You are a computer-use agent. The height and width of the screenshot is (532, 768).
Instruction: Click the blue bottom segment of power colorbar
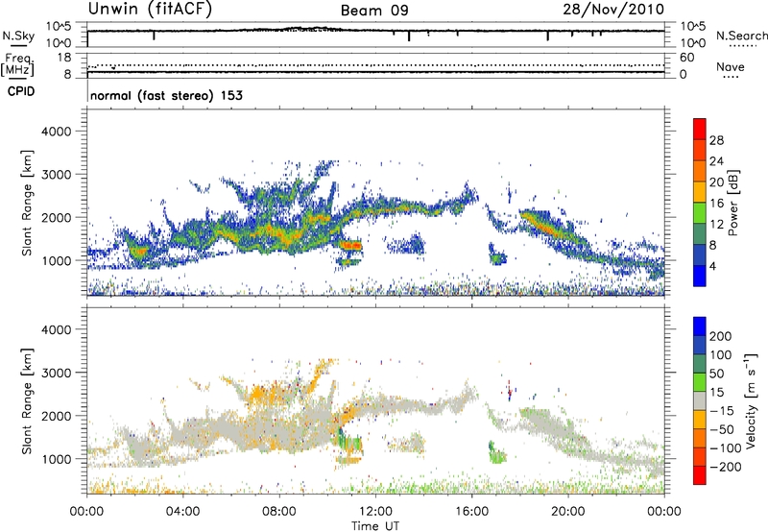[700, 276]
